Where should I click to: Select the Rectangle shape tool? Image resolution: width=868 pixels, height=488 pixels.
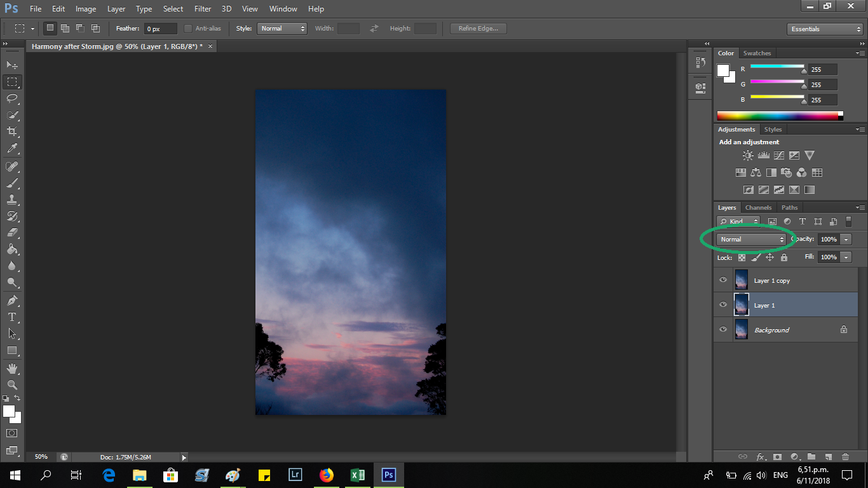(x=12, y=350)
